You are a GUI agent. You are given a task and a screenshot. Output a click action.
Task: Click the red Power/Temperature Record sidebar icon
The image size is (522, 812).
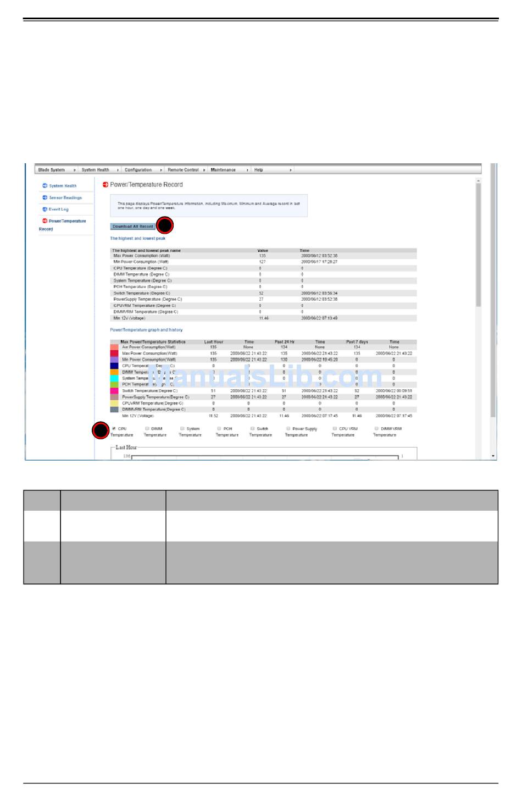coord(45,220)
